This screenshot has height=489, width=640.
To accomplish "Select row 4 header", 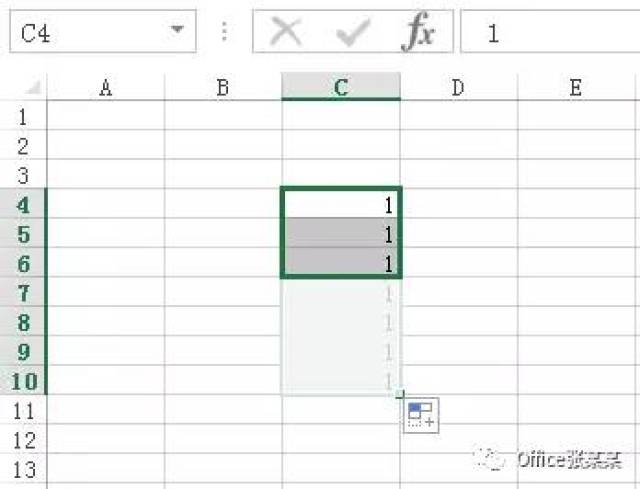I will point(24,206).
